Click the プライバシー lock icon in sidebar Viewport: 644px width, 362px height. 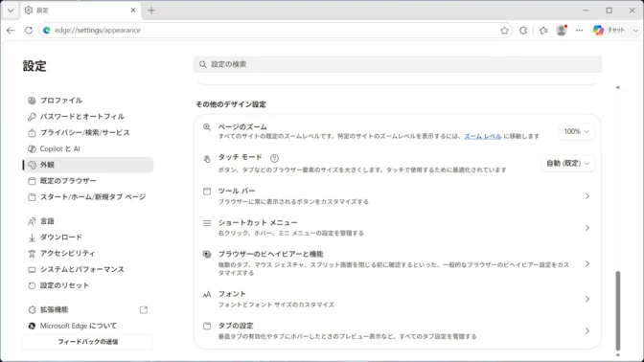[x=32, y=133]
